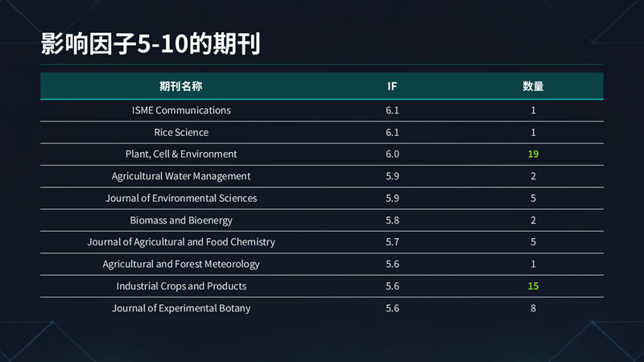Click the "IF" column header
Image resolution: width=644 pixels, height=362 pixels.
pyautogui.click(x=392, y=86)
